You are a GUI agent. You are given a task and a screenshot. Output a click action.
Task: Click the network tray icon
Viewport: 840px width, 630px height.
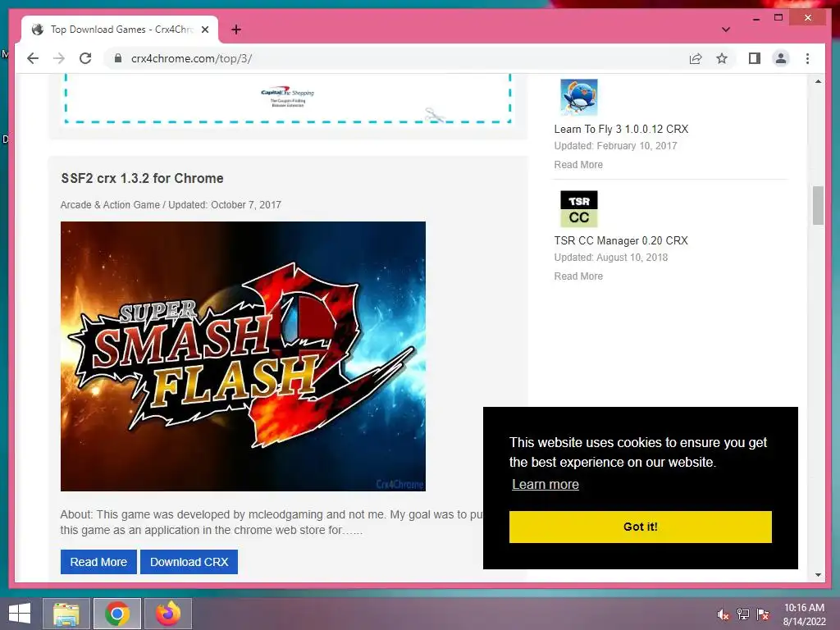pyautogui.click(x=742, y=614)
